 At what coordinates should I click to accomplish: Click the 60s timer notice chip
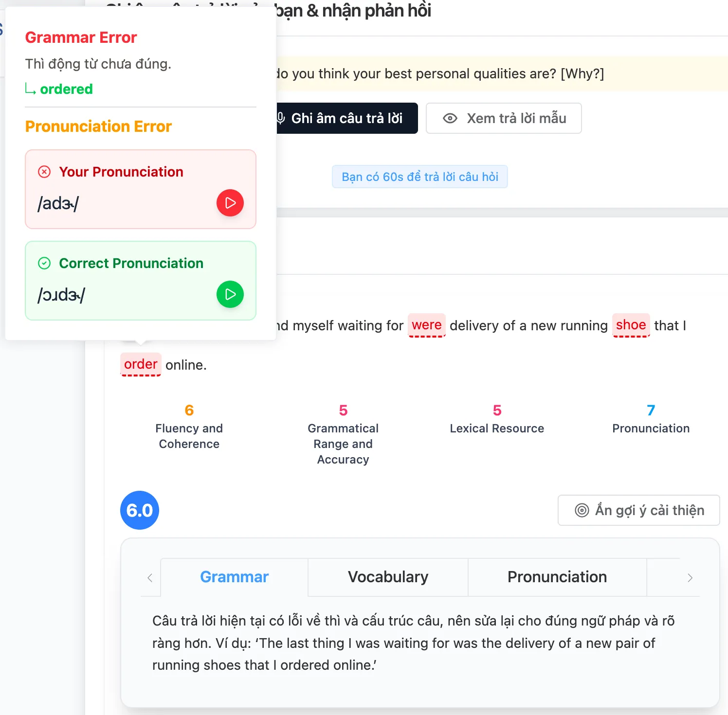coord(419,177)
